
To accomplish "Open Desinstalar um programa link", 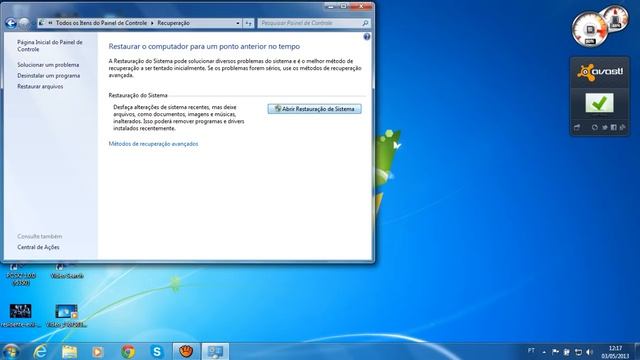I will (x=49, y=76).
